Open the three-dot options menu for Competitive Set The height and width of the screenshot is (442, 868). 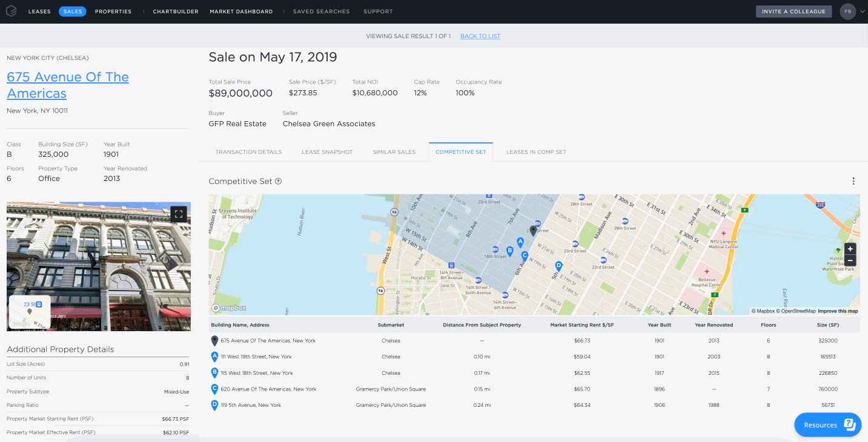click(853, 181)
